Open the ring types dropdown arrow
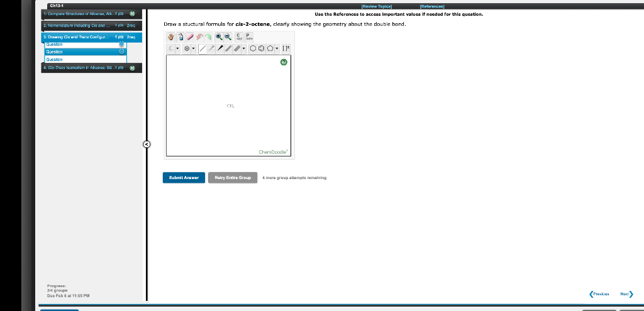The height and width of the screenshot is (311, 644). pos(277,48)
